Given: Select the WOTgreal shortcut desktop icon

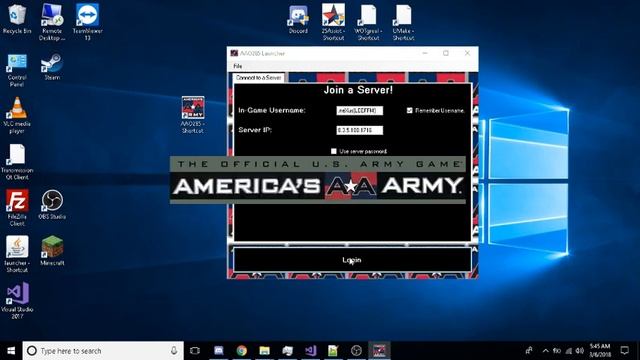Looking at the screenshot, I should pos(368,22).
